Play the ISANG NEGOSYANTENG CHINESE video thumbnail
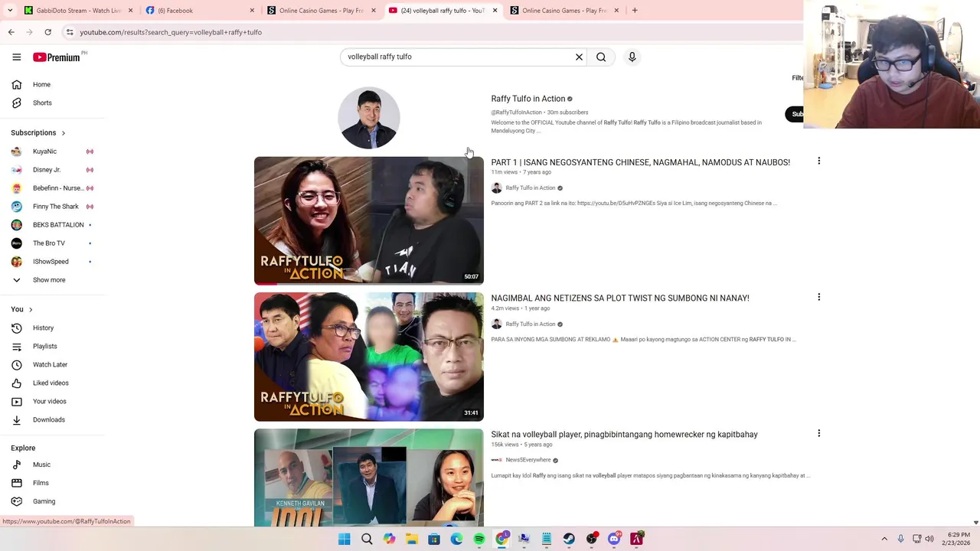The image size is (980, 551). pyautogui.click(x=369, y=220)
